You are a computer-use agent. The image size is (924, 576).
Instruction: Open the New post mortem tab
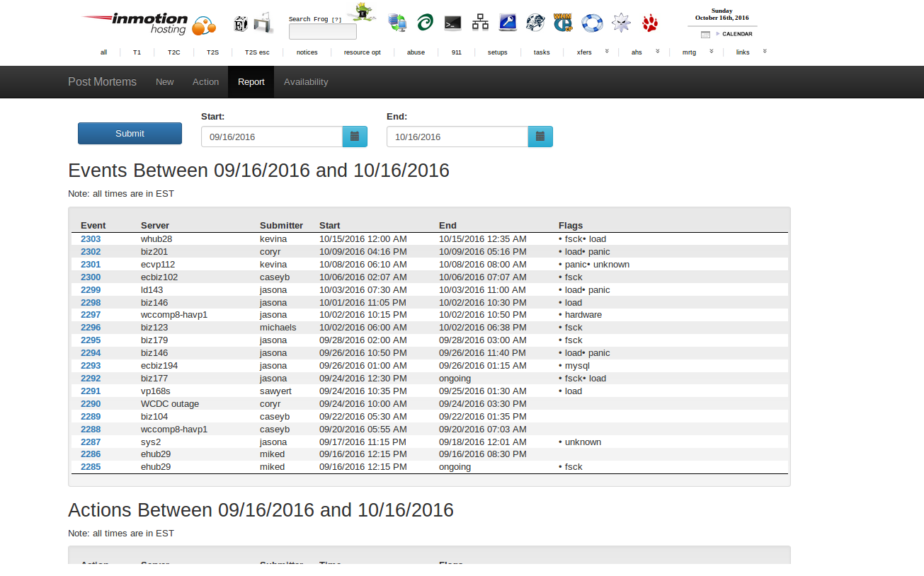(165, 82)
